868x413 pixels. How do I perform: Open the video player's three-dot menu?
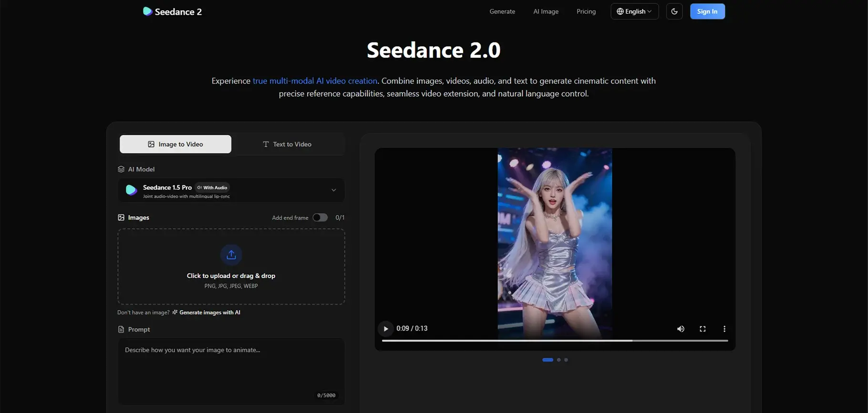[724, 329]
